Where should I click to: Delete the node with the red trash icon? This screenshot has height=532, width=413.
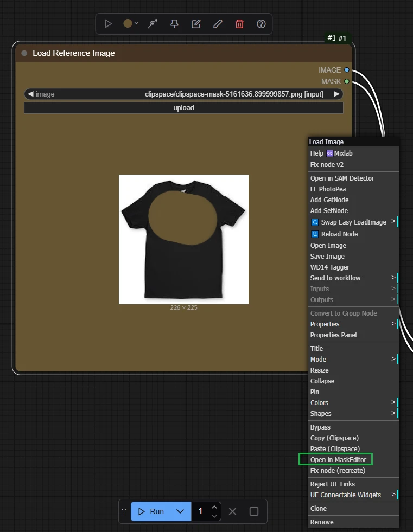pos(239,24)
